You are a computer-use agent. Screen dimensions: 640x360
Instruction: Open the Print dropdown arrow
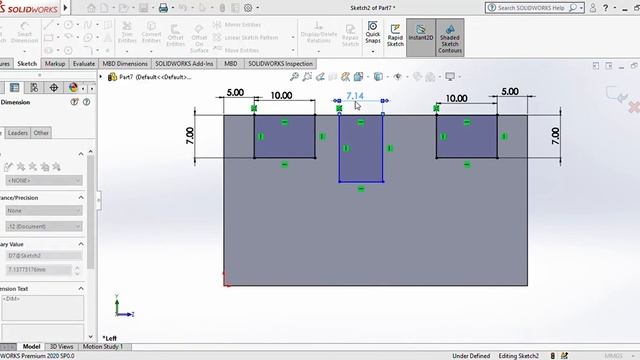pyautogui.click(x=173, y=8)
